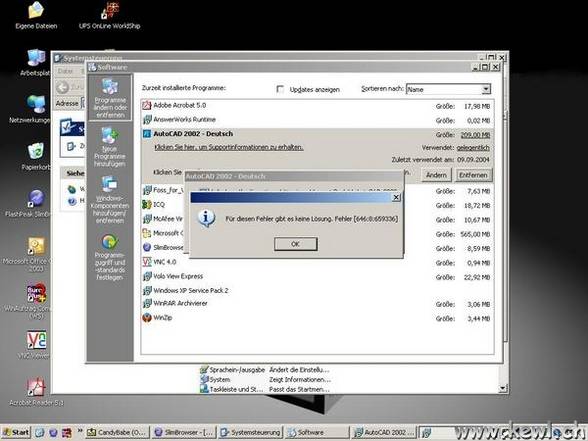This screenshot has height=441, width=588.
Task: Click the Volo View Express icon
Action: (x=147, y=276)
